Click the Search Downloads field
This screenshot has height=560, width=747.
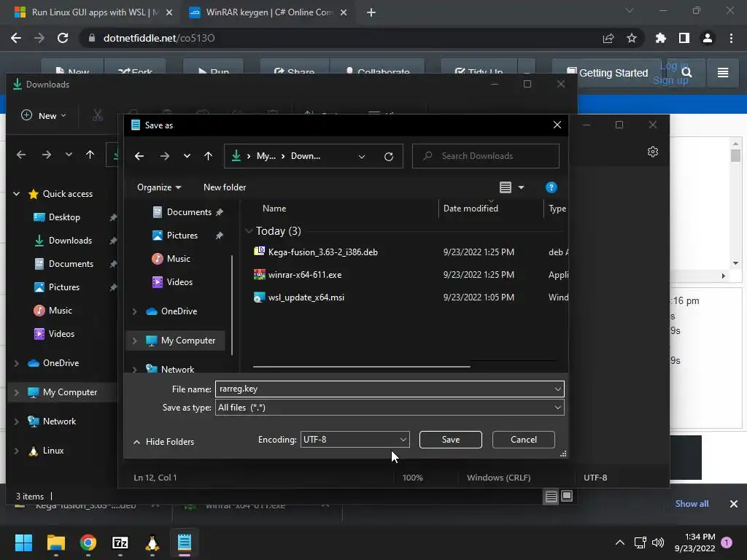[x=485, y=156]
